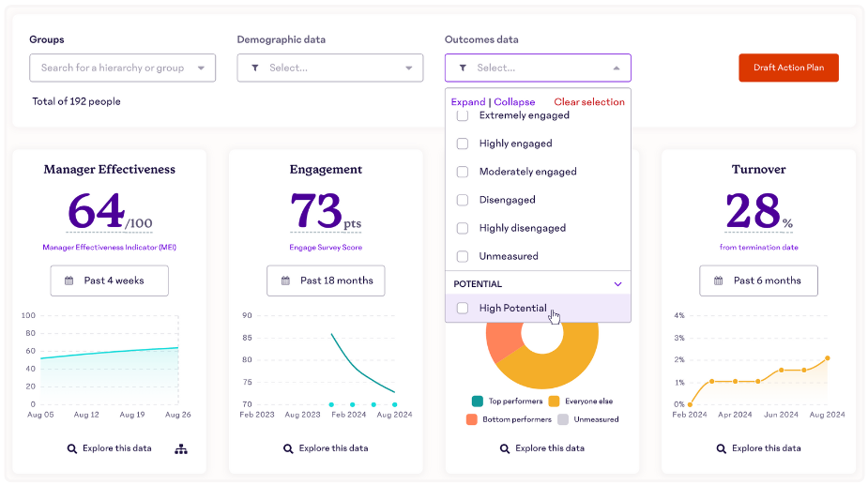Click the magnifier icon under Turnover chart
868x485 pixels.
tap(722, 448)
